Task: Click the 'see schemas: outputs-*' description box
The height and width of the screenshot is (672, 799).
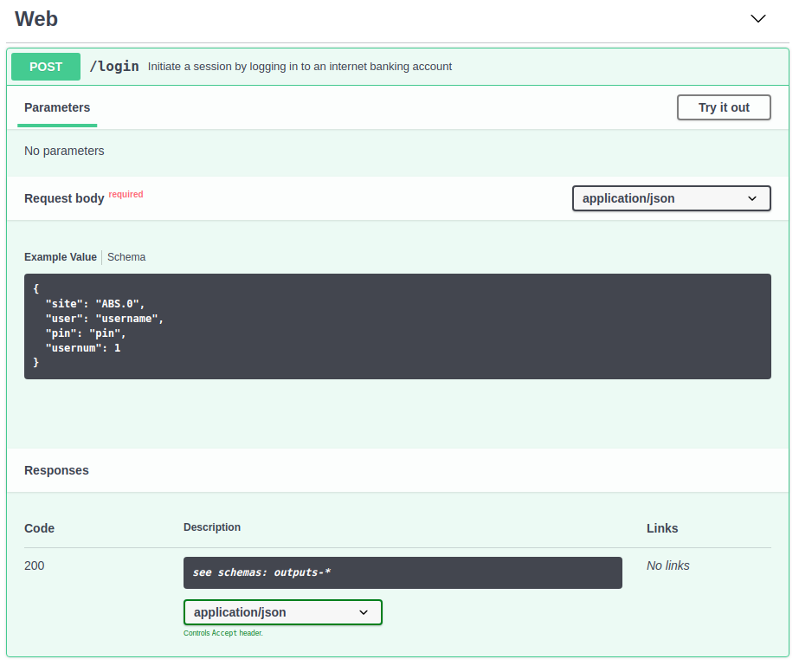Action: (x=403, y=572)
